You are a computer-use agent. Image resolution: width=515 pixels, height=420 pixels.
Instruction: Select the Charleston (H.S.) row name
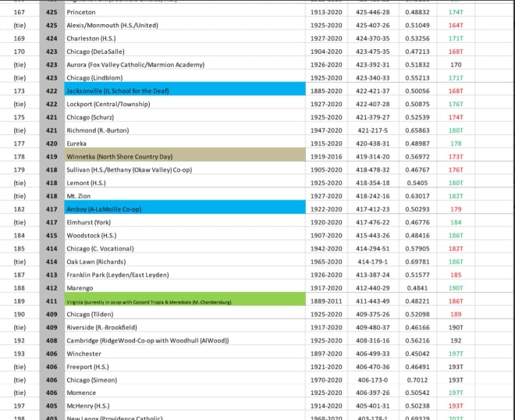point(185,38)
